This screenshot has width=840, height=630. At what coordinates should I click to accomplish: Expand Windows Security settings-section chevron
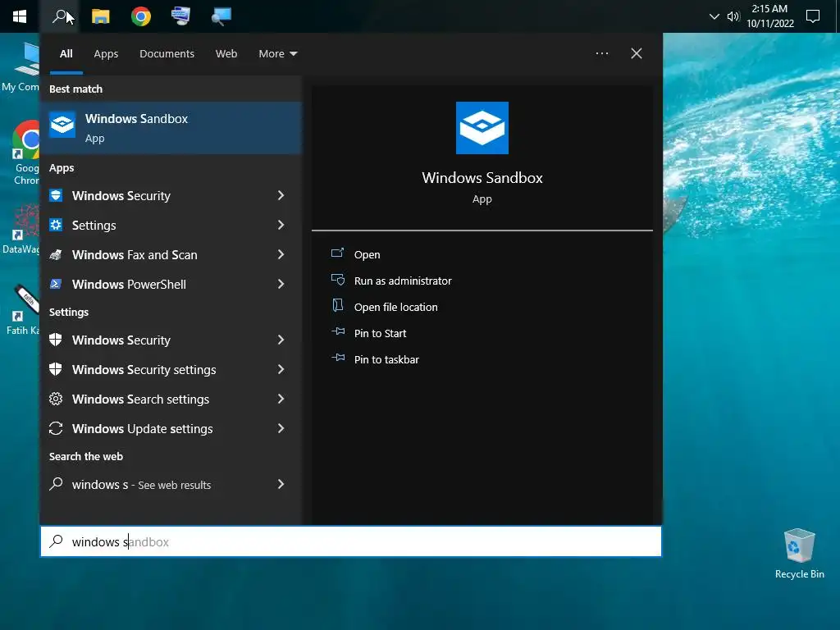[281, 340]
